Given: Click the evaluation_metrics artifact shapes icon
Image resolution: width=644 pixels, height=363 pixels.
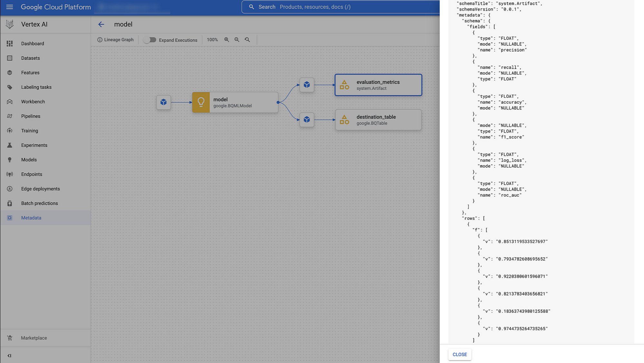Looking at the screenshot, I should (344, 85).
